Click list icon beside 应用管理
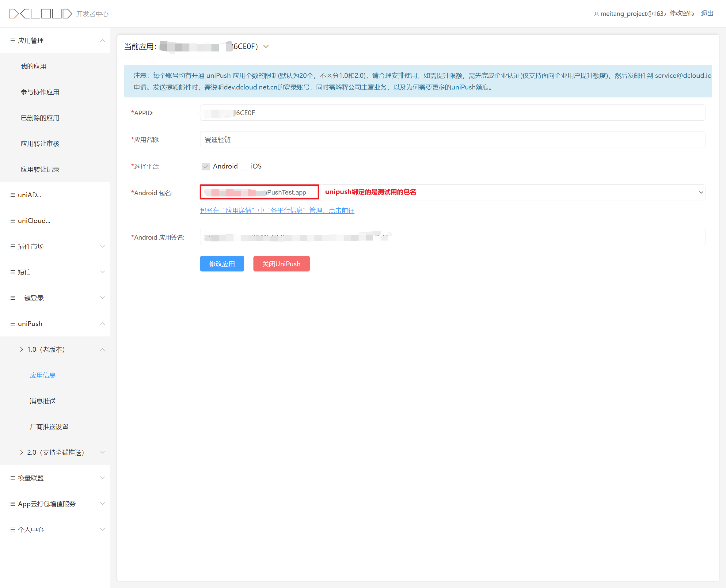This screenshot has width=726, height=588. (x=12, y=41)
